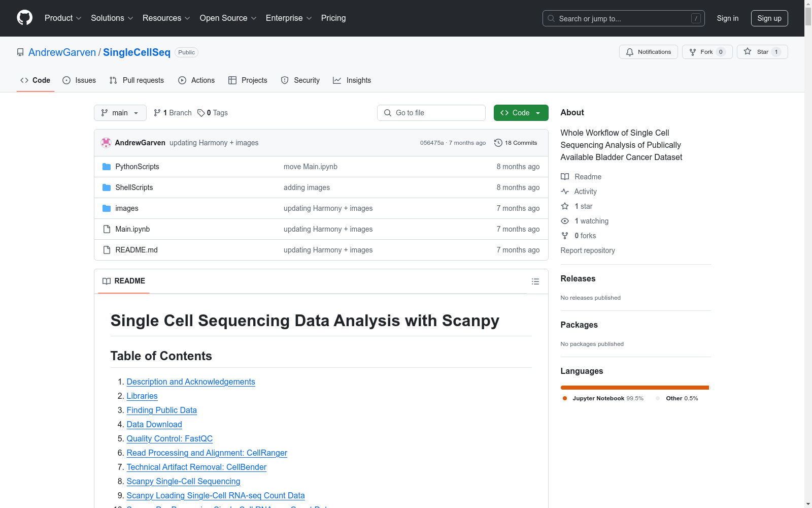Viewport: 812px width, 508px height.
Task: Open the README.md file
Action: [137, 250]
